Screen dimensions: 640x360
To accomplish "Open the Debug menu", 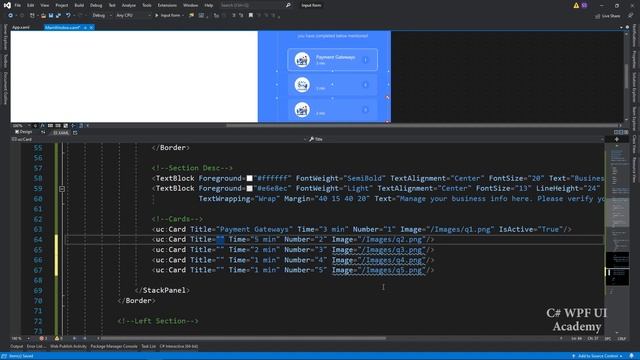I will pyautogui.click(x=96, y=5).
